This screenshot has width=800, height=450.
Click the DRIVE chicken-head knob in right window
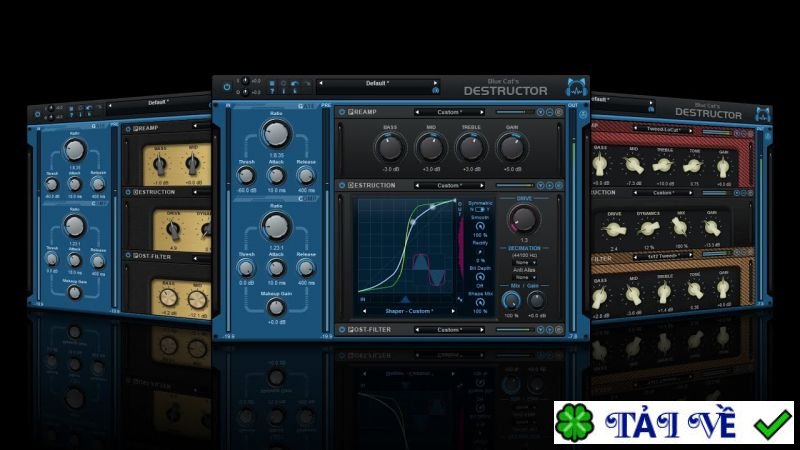tap(614, 230)
